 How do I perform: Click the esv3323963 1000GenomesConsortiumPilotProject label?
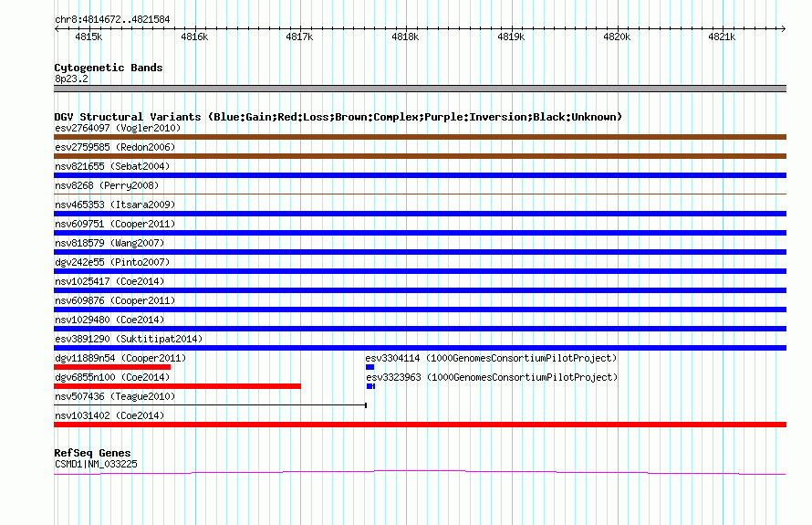pos(492,377)
